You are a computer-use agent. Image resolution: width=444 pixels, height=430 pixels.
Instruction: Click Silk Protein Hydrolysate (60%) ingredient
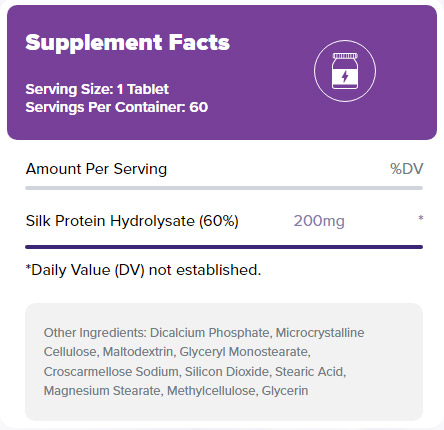point(132,221)
